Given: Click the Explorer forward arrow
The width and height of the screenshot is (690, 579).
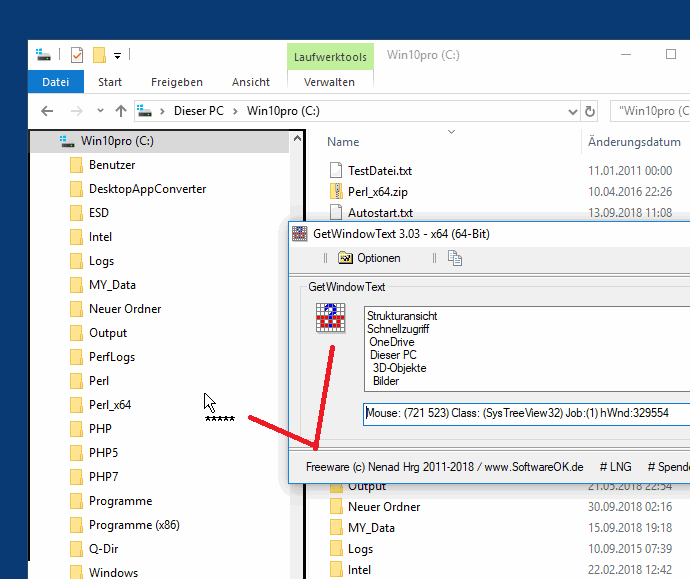Looking at the screenshot, I should 77,111.
